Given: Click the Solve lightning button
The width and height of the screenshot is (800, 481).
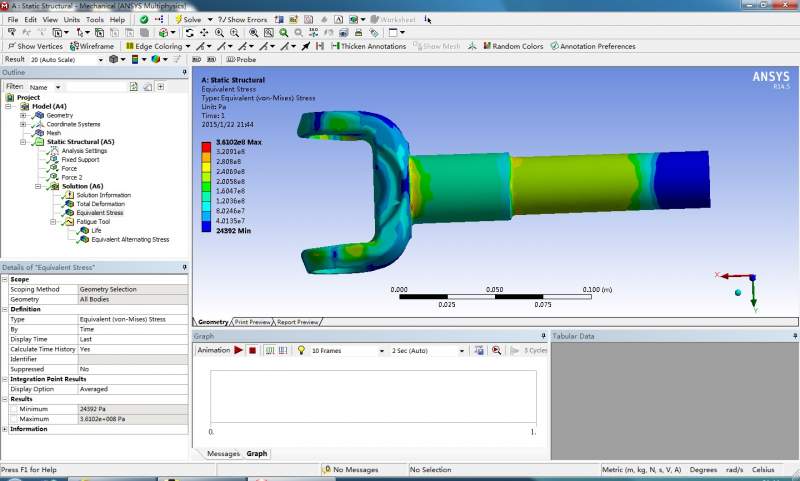Looking at the screenshot, I should [x=188, y=19].
